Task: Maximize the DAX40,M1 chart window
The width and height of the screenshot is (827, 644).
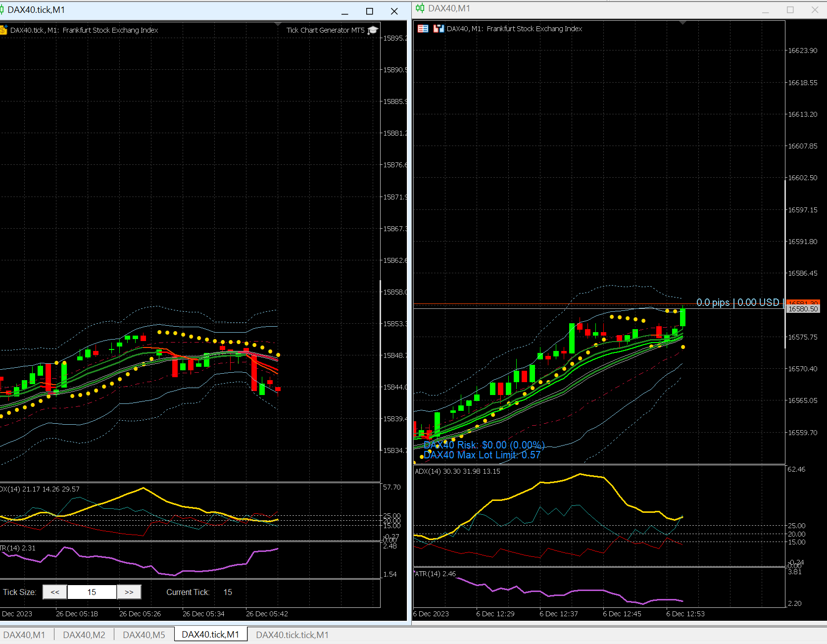Action: pos(790,9)
